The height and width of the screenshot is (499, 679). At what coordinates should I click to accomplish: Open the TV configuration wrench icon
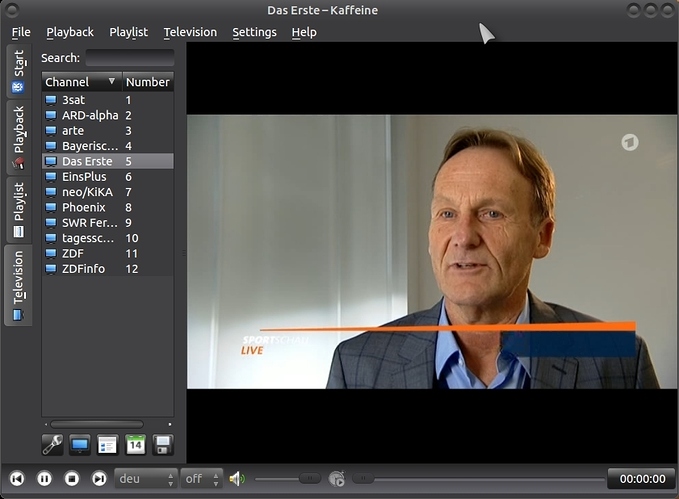tap(53, 444)
